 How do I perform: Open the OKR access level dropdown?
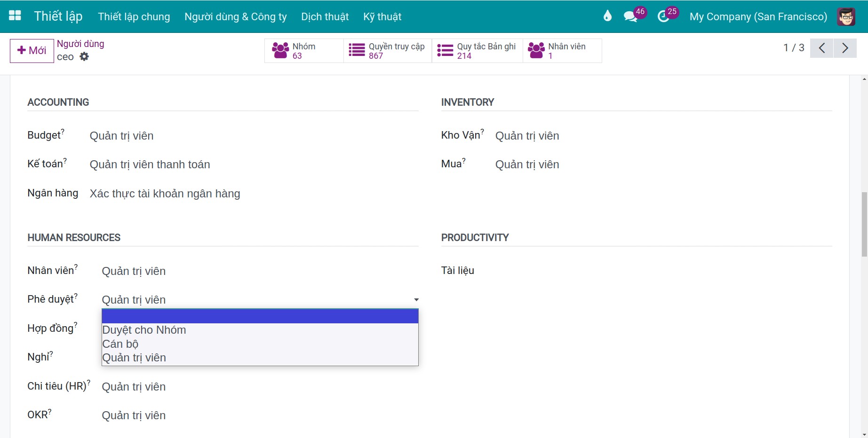point(260,415)
